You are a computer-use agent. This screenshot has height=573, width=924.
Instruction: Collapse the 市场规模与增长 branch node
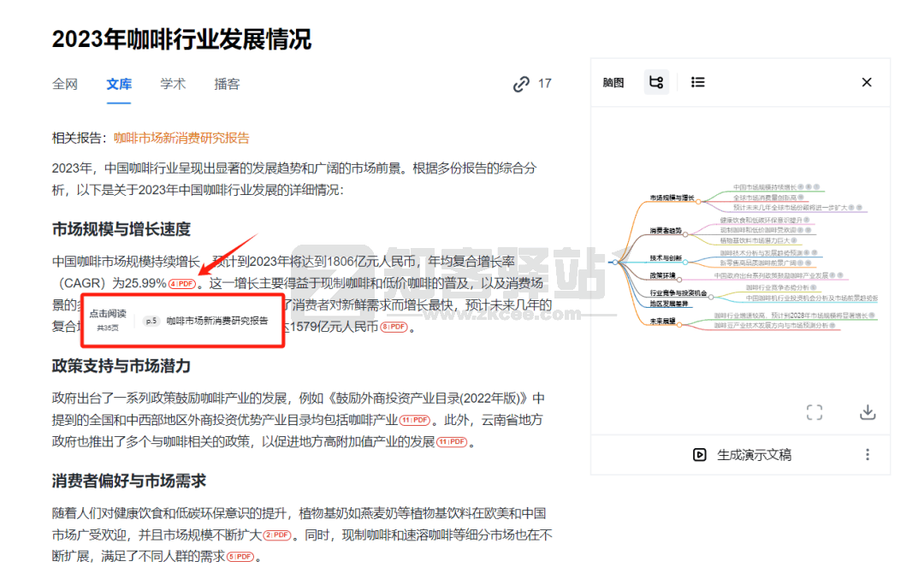[699, 202]
